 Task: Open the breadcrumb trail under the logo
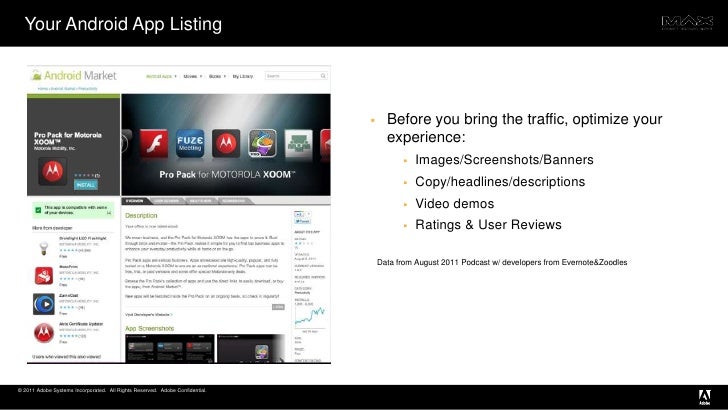[67, 88]
